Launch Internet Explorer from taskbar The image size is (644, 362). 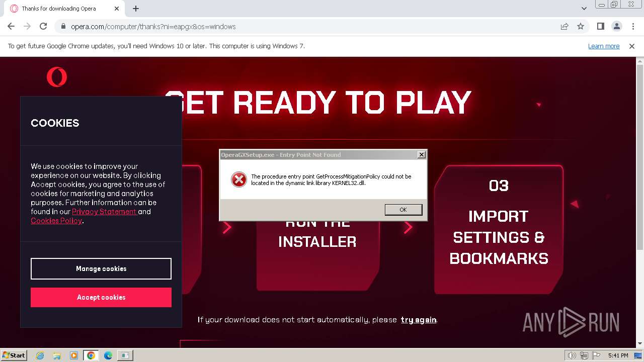tap(40, 355)
